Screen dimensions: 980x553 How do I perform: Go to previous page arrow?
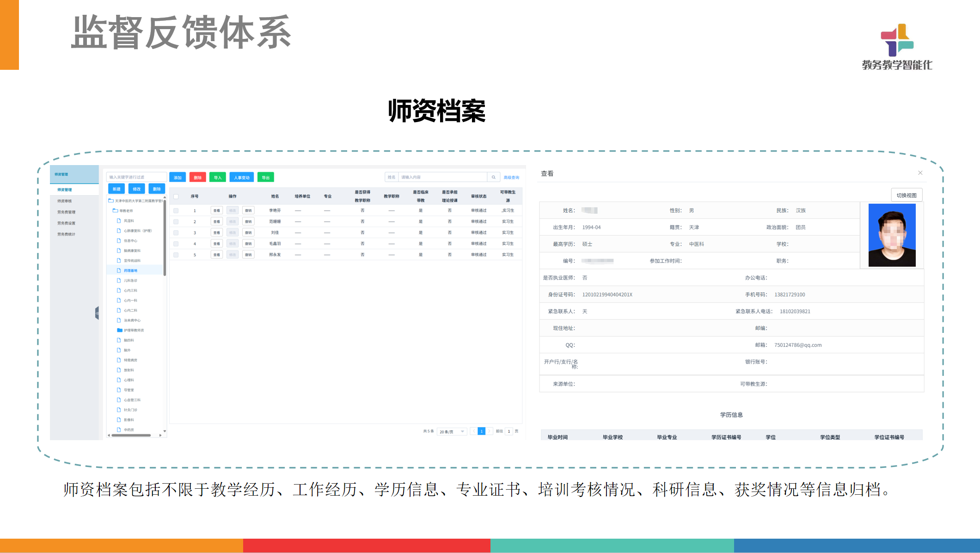click(x=473, y=431)
